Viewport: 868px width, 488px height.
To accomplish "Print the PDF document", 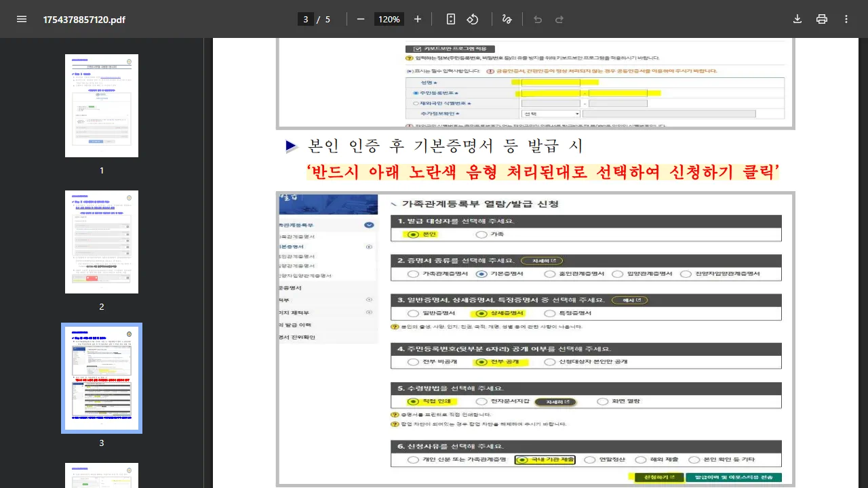I will pyautogui.click(x=822, y=19).
